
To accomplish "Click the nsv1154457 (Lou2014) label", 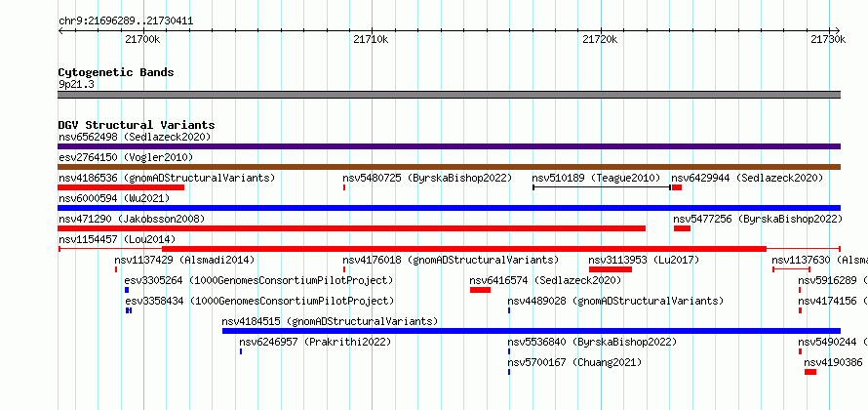I will (117, 239).
